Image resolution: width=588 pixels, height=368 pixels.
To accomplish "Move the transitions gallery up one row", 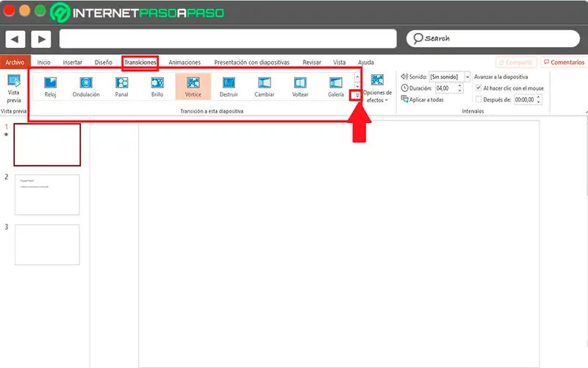I will pos(357,77).
